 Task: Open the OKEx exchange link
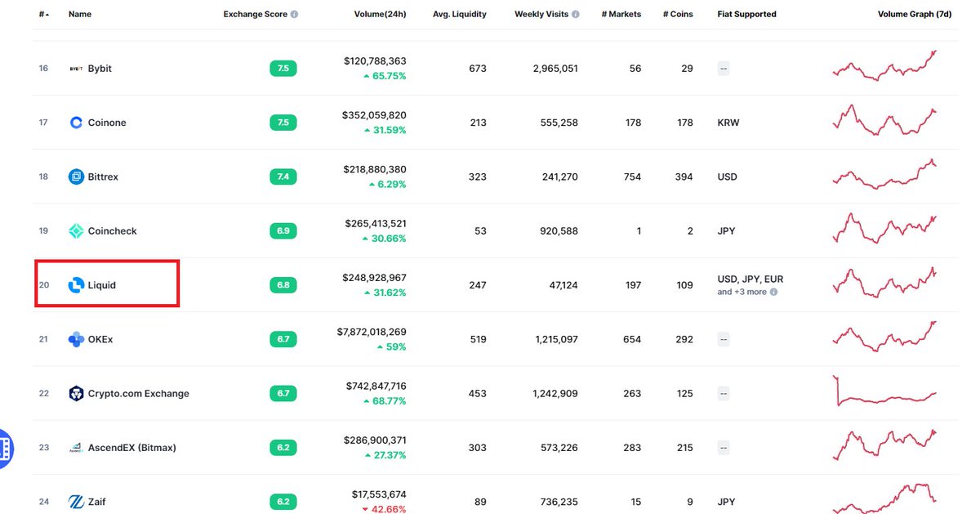point(100,339)
